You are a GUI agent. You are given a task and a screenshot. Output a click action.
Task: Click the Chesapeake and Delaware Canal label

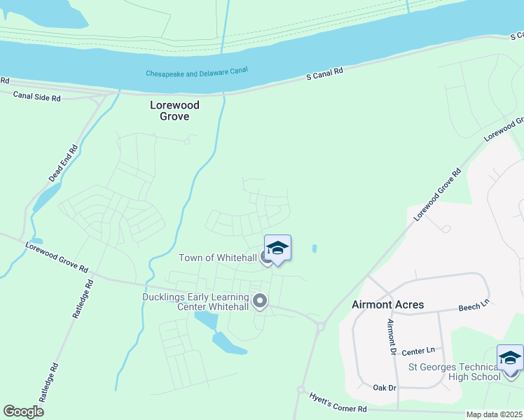pos(197,72)
